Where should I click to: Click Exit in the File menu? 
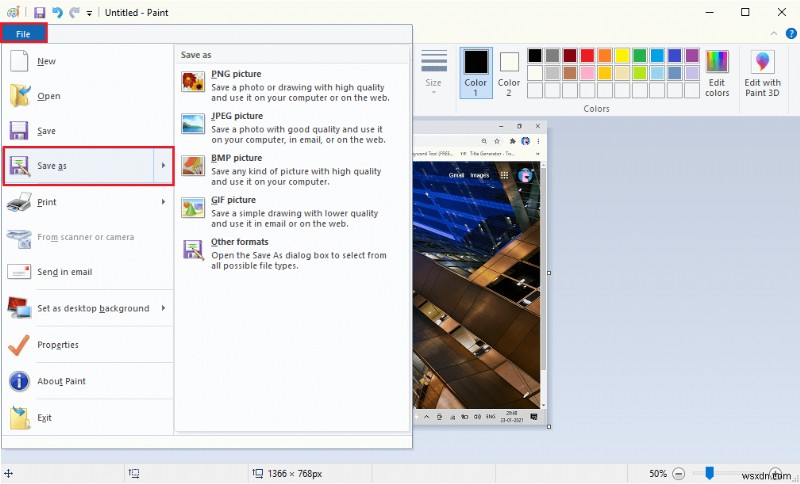[44, 418]
